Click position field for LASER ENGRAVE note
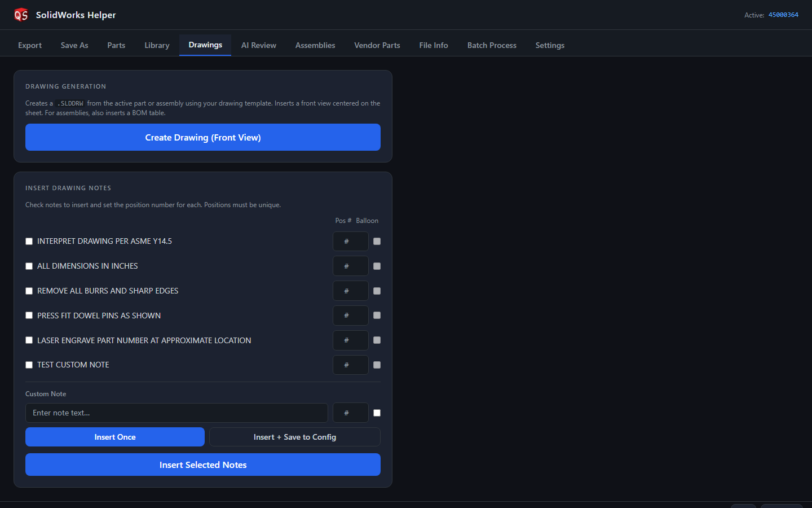 point(351,340)
